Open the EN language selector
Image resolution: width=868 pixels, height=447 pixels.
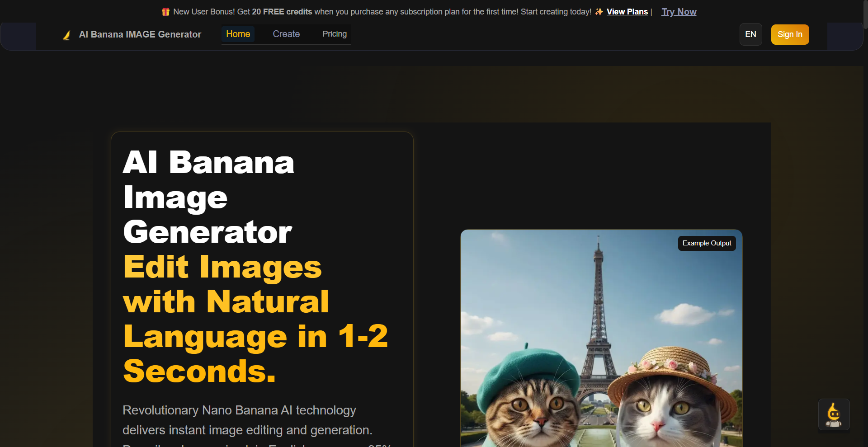(750, 34)
